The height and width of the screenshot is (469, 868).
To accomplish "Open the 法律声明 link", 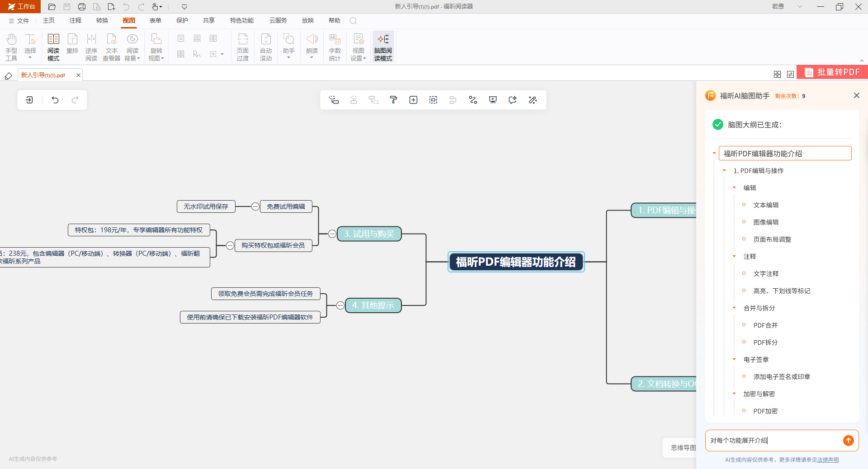I will click(828, 460).
